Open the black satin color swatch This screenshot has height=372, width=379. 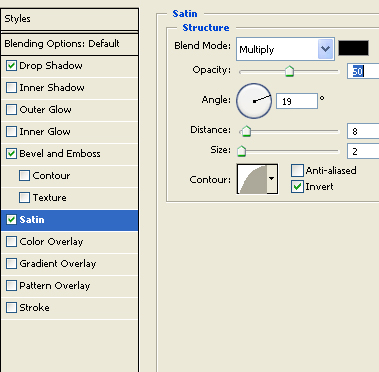(353, 48)
